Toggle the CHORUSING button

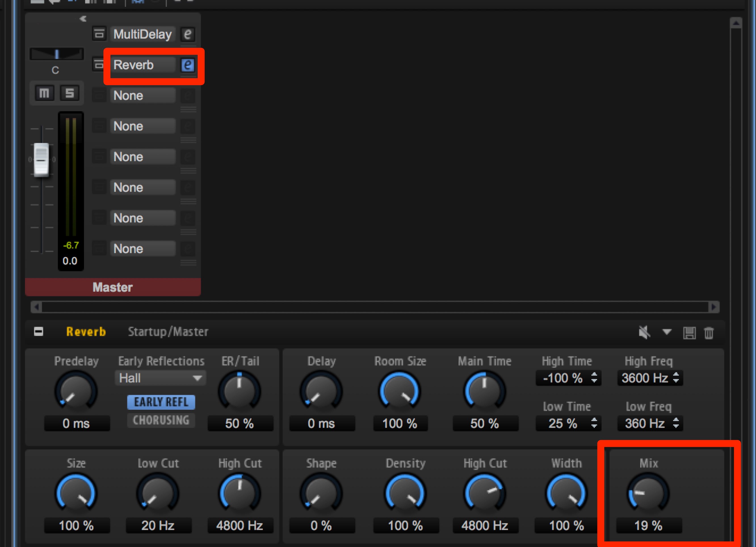coord(161,420)
